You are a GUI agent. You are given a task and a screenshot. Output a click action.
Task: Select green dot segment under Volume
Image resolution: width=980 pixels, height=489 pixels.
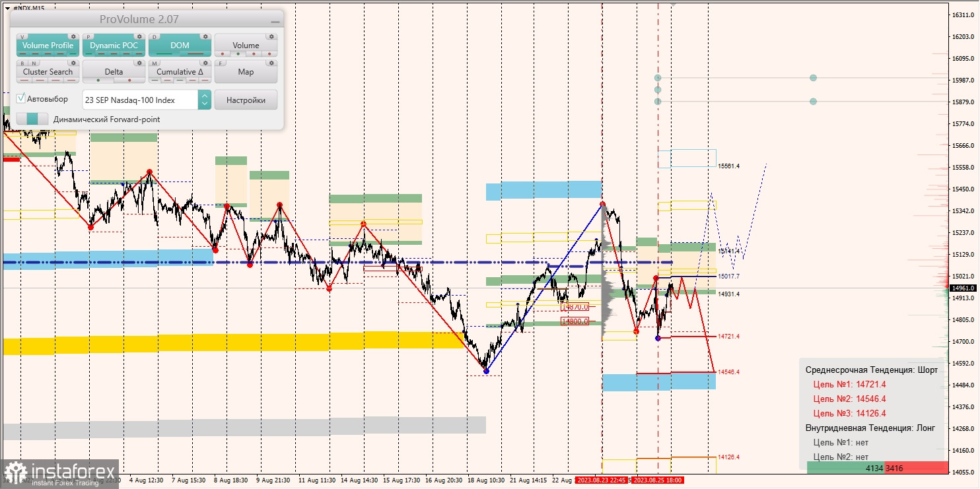click(238, 53)
